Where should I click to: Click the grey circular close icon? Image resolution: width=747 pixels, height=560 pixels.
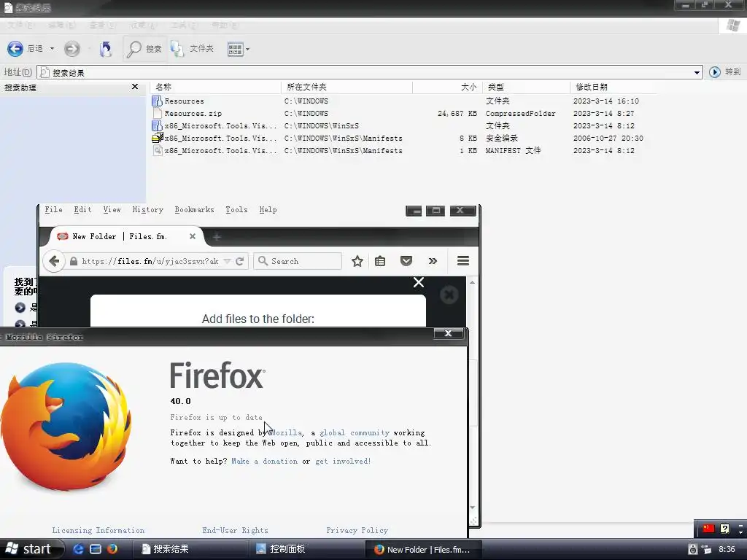(449, 295)
